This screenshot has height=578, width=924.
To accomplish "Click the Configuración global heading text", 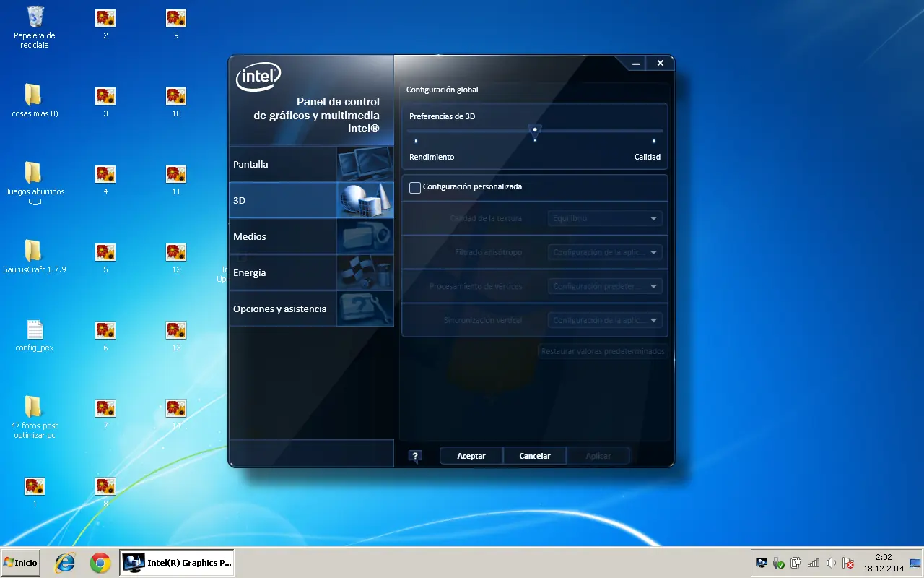I will tap(443, 90).
